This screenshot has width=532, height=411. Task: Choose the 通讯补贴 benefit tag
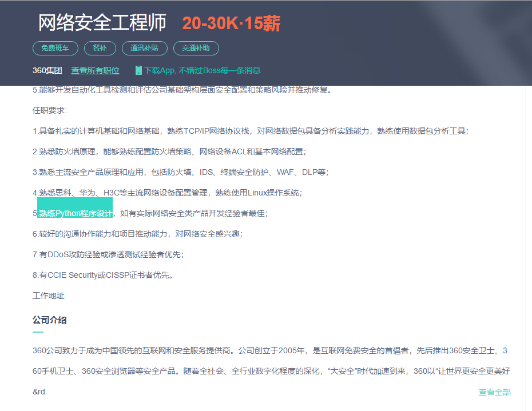[145, 48]
